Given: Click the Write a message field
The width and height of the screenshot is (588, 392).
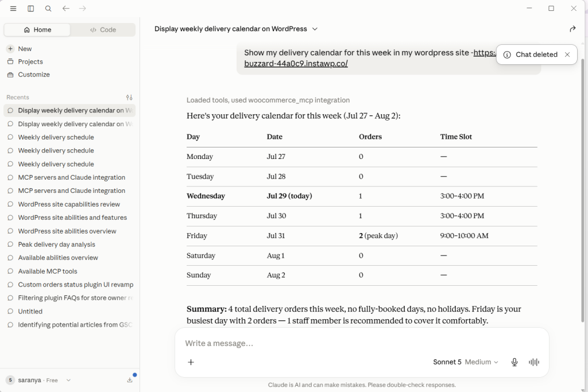Looking at the screenshot, I should [362, 343].
